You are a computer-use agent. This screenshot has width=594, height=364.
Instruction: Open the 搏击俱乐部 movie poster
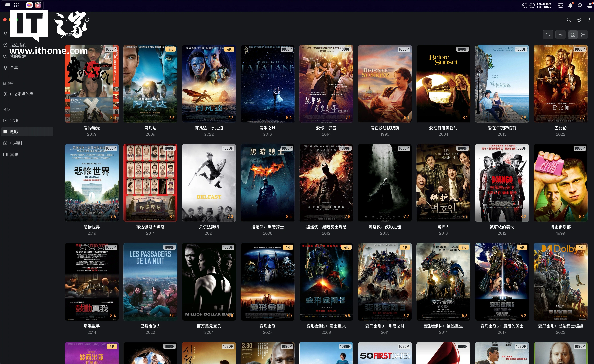click(x=560, y=183)
